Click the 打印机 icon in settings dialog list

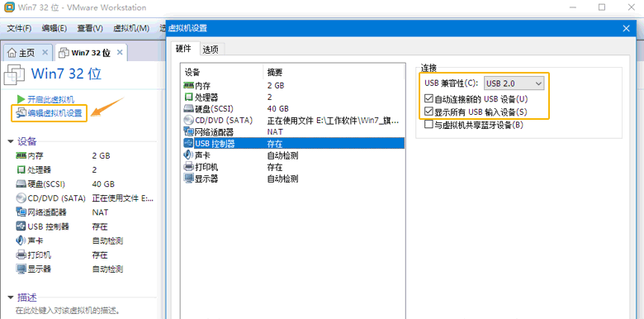188,167
